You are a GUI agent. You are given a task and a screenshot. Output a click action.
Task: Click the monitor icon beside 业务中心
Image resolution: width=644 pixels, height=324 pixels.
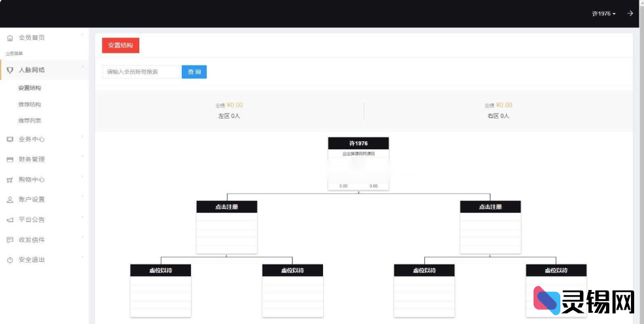10,139
